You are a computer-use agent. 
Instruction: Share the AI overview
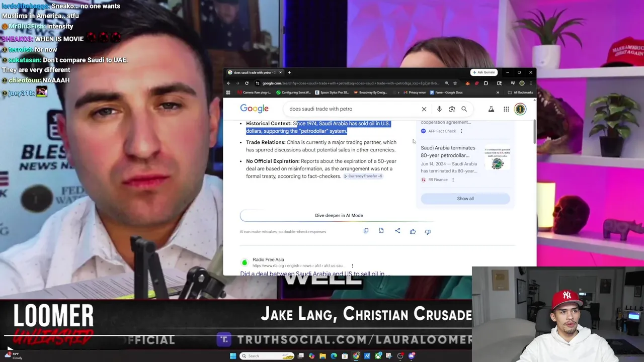click(397, 231)
